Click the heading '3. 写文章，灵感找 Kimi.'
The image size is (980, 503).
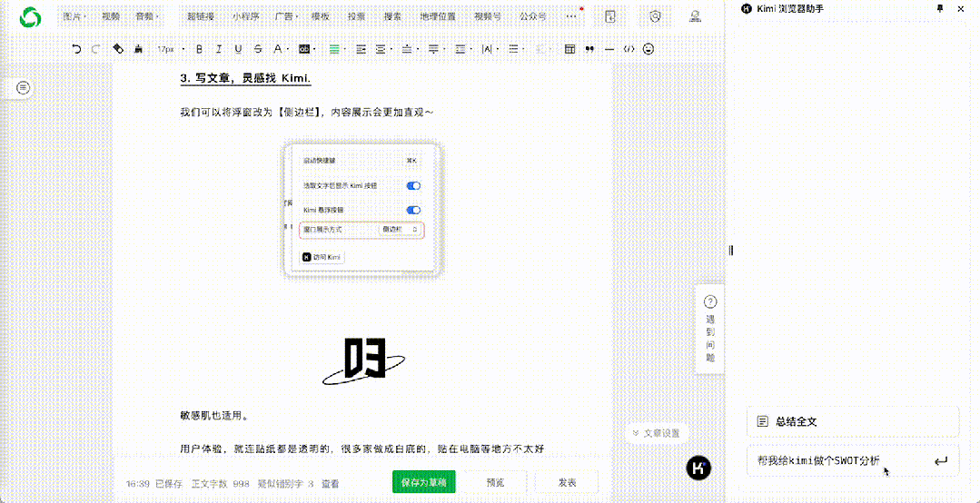245,79
